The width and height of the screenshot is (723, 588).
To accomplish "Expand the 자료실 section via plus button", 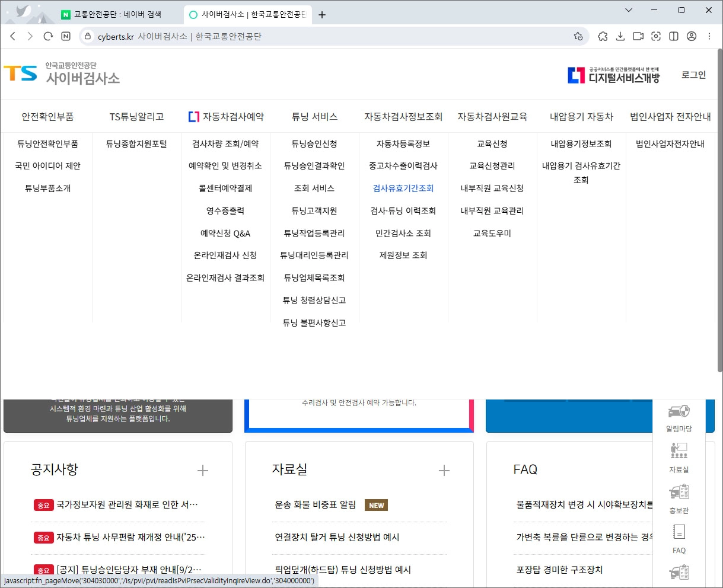I will 444,470.
